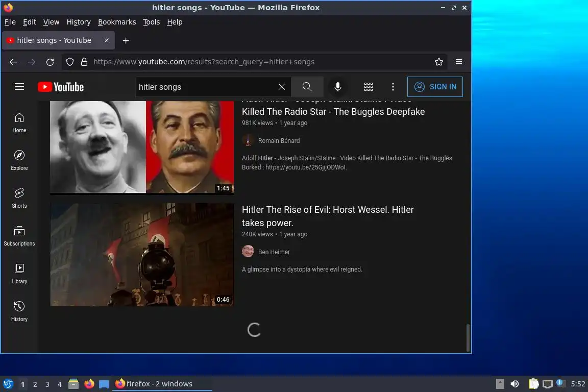Open the View menu
This screenshot has width=588, height=392.
tap(51, 22)
